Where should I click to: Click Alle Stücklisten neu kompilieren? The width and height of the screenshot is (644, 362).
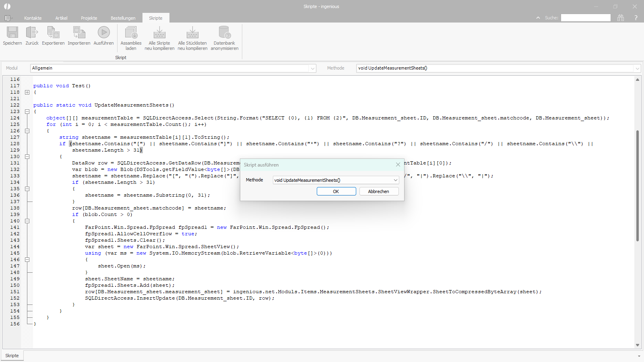tap(192, 33)
